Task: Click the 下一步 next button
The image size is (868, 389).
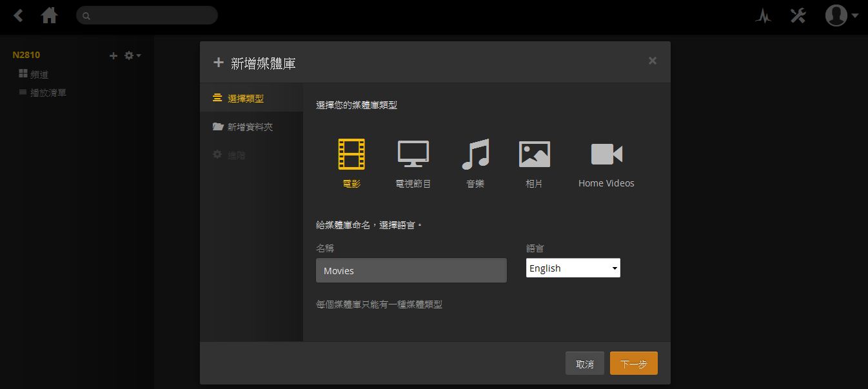Action: coord(634,363)
